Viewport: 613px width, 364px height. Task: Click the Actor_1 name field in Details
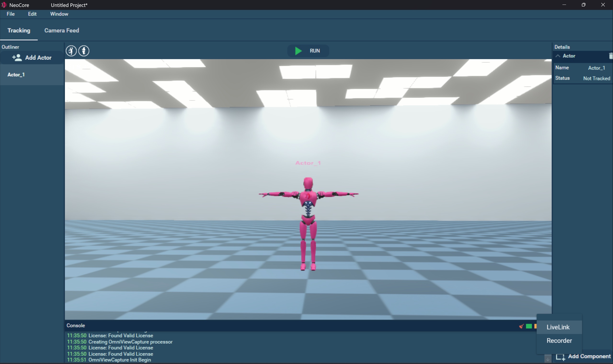click(x=596, y=68)
